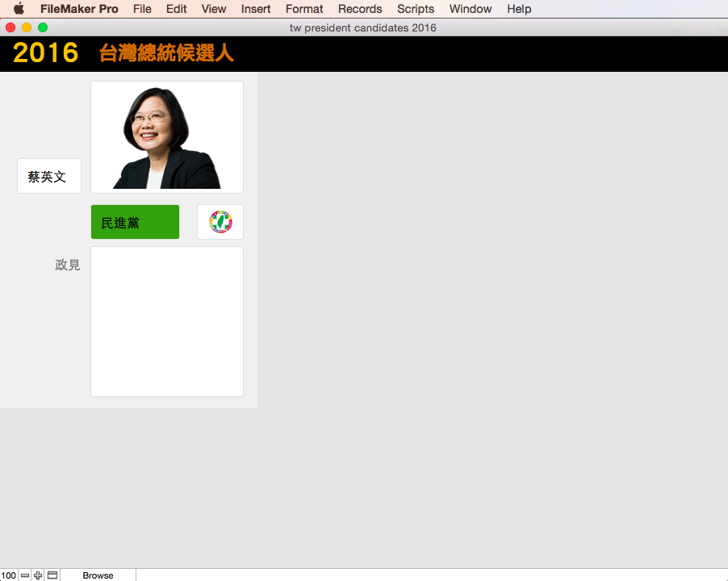728x581 pixels.
Task: Click the 政見 field label
Action: coord(68,265)
